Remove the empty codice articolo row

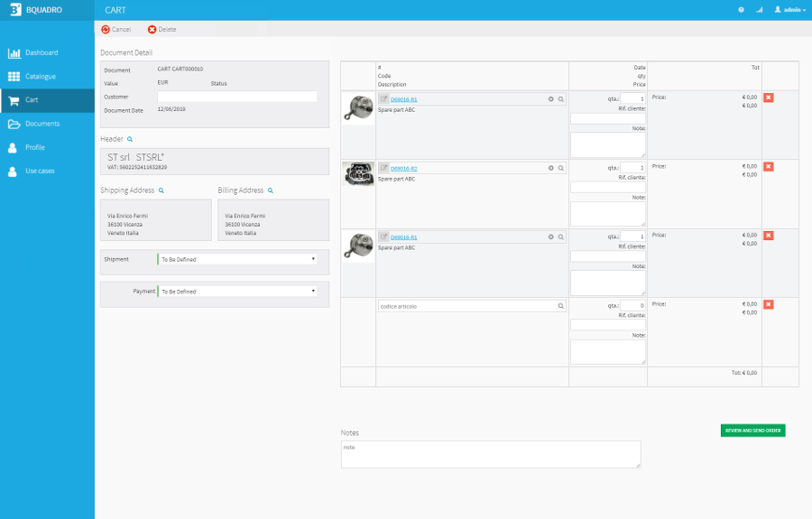pos(769,304)
